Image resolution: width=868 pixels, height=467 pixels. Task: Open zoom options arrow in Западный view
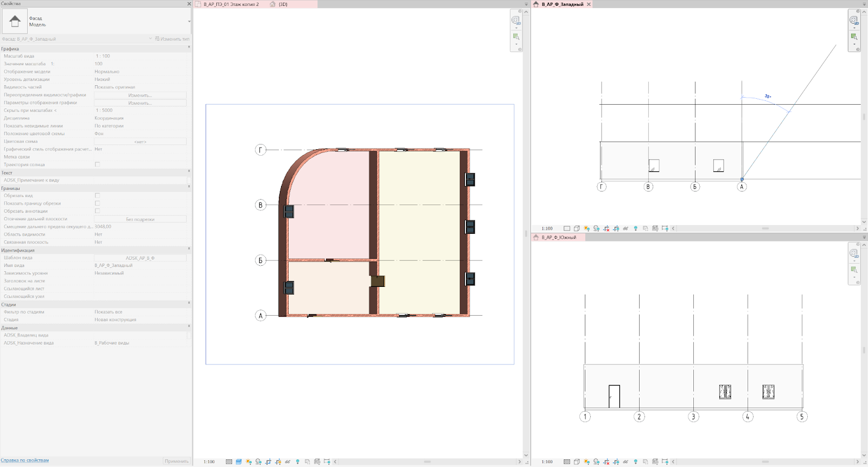click(x=854, y=44)
